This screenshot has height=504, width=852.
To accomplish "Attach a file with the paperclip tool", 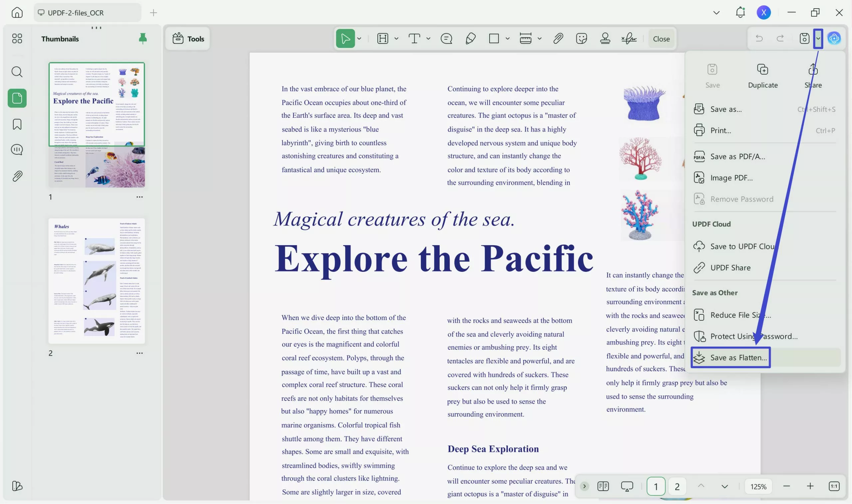I will click(x=557, y=38).
